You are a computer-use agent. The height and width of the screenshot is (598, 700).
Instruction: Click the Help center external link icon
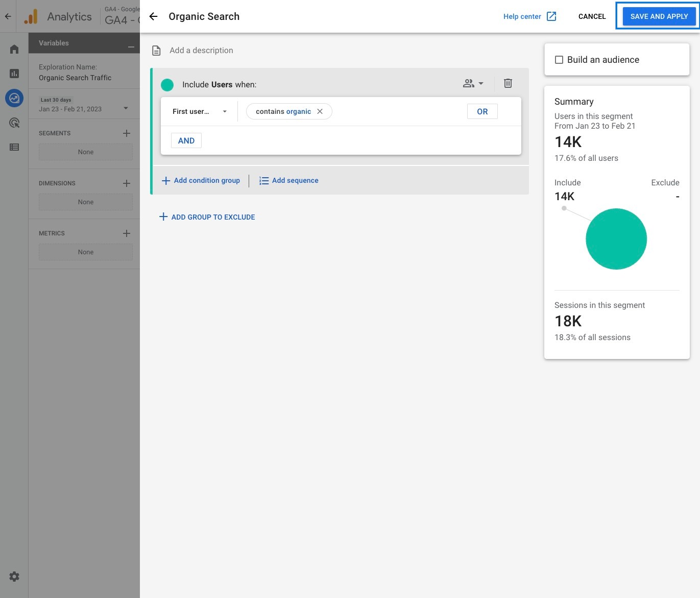click(x=551, y=16)
